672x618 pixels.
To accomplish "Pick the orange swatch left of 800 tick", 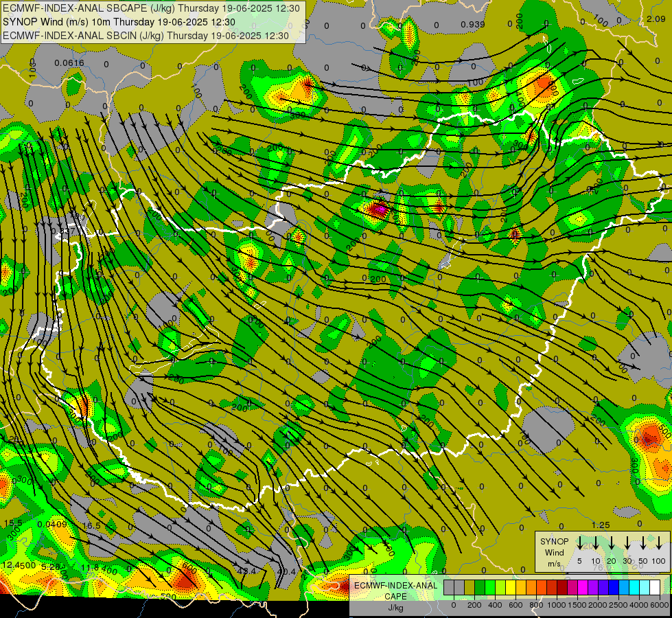I will [x=531, y=588].
